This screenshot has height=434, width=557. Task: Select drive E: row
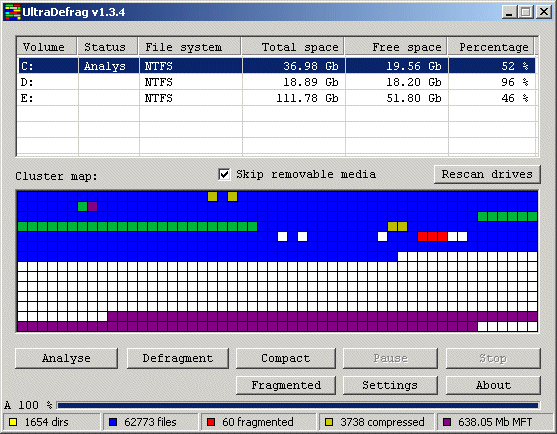[x=277, y=98]
